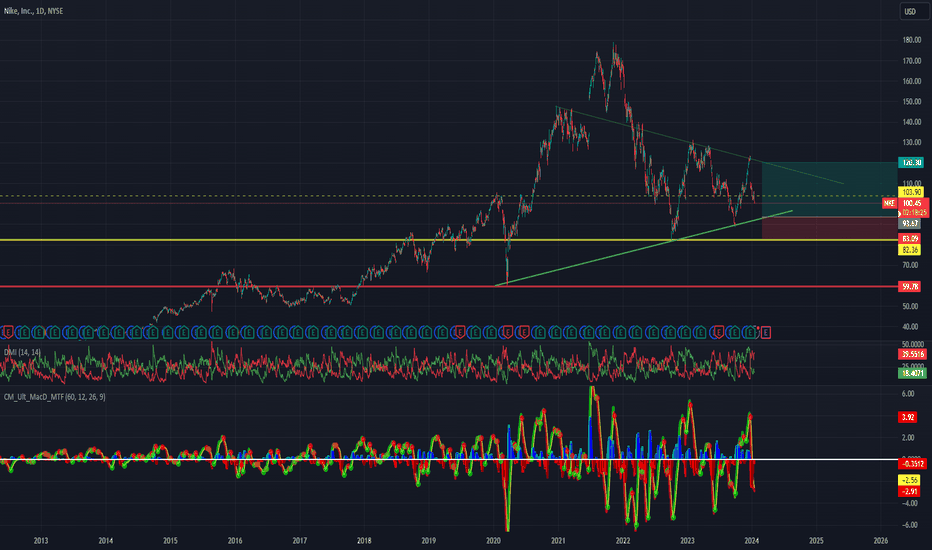The width and height of the screenshot is (932, 550).
Task: Select the gray 93.67 entry price label
Action: pyautogui.click(x=910, y=224)
